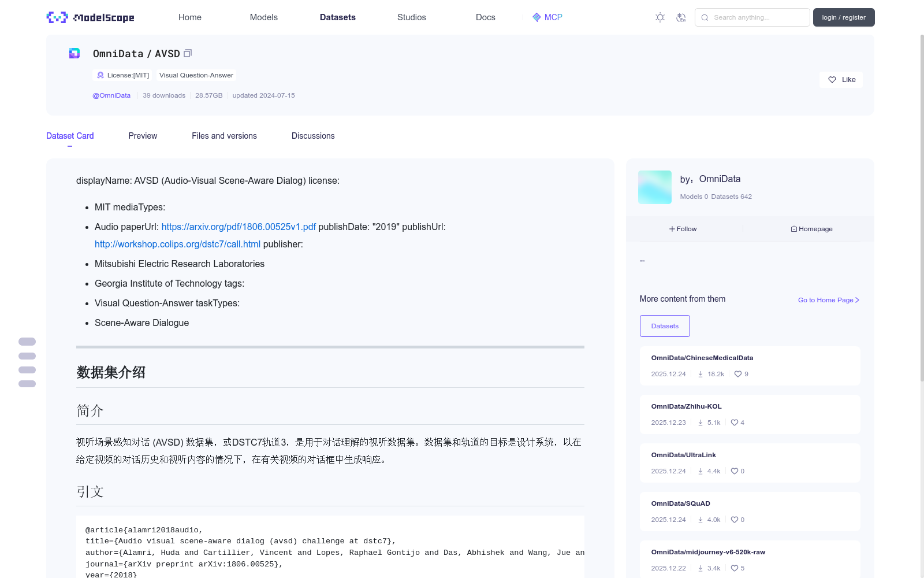Click the plus icon beside Follow

pyautogui.click(x=672, y=229)
